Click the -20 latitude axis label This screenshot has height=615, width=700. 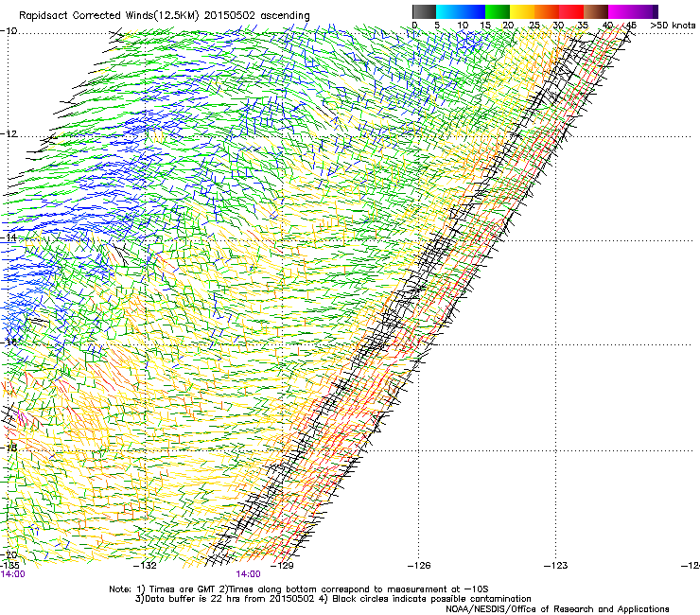(x=9, y=554)
